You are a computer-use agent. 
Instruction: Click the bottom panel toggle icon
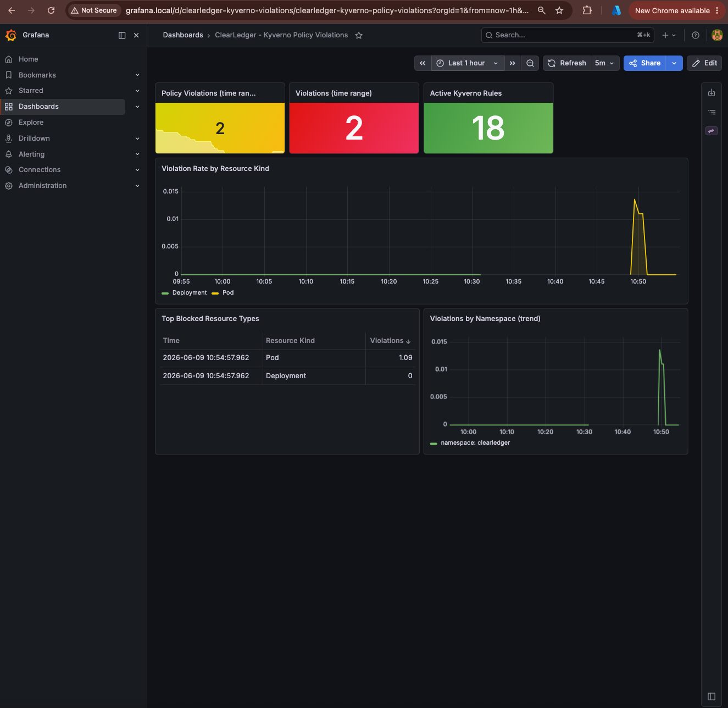(x=712, y=696)
